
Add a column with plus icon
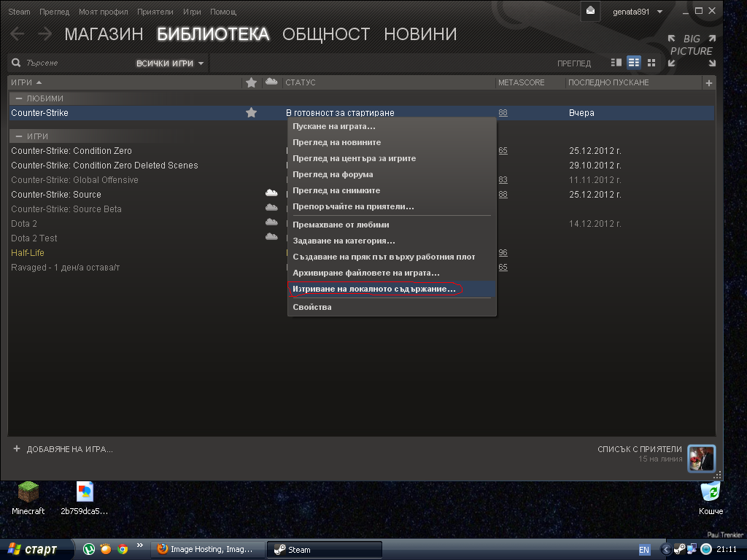(709, 83)
